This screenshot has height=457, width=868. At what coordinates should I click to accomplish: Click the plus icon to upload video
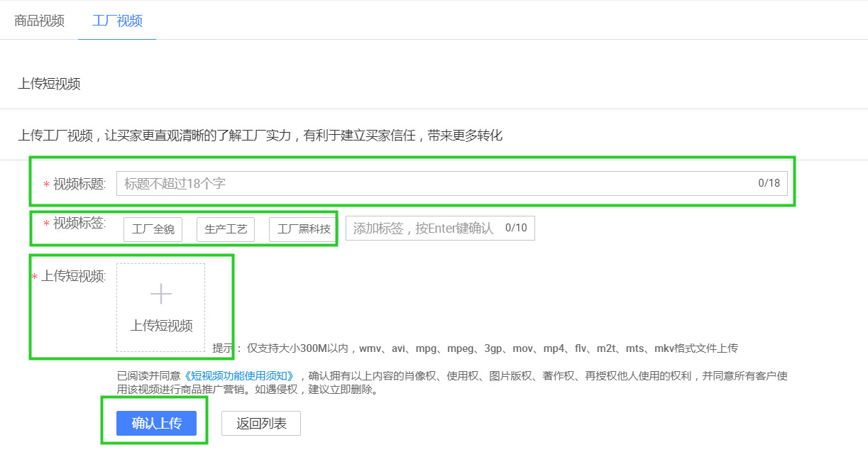[x=161, y=294]
